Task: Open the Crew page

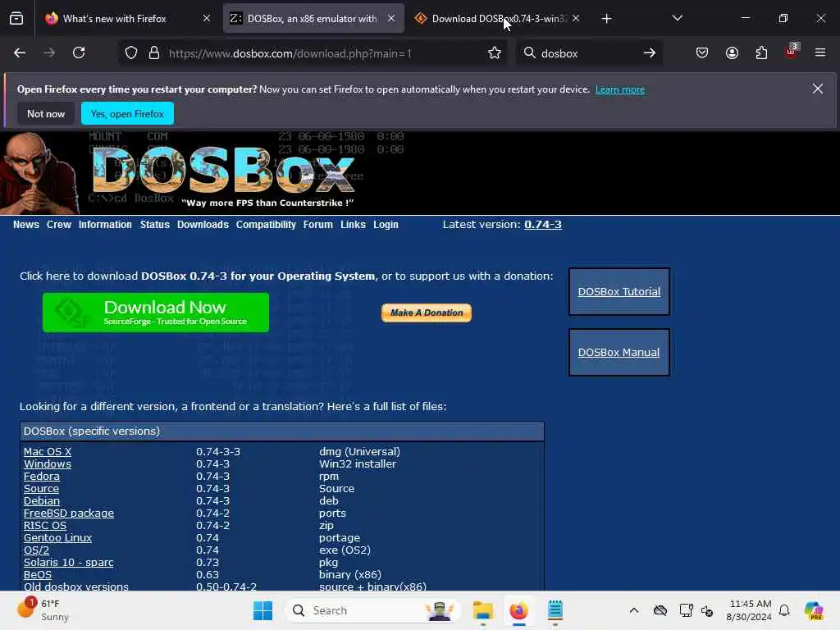Action: coord(59,225)
